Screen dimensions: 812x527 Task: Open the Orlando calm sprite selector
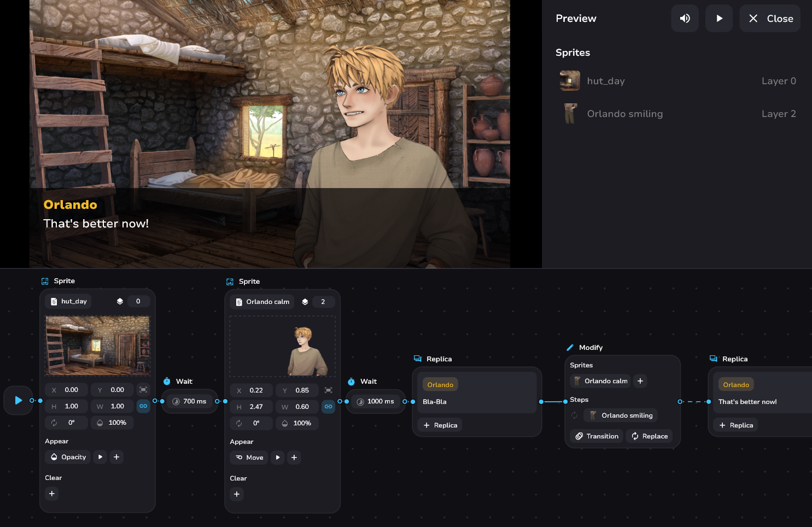pyautogui.click(x=262, y=302)
